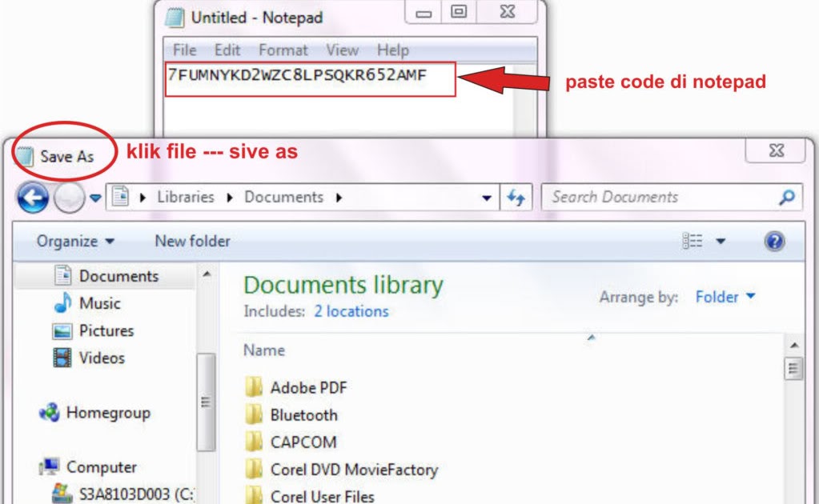The height and width of the screenshot is (504, 819).
Task: Open the Organize dropdown menu
Action: (75, 241)
